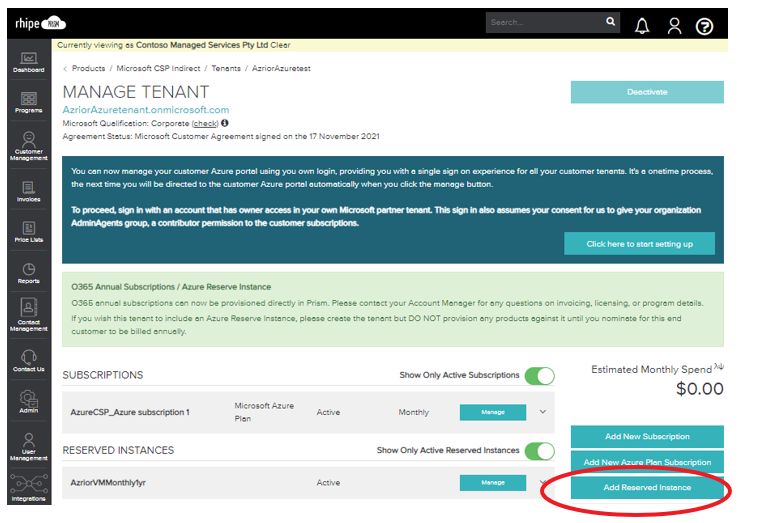Go to Customer Management in sidebar
764x523 pixels.
point(28,145)
